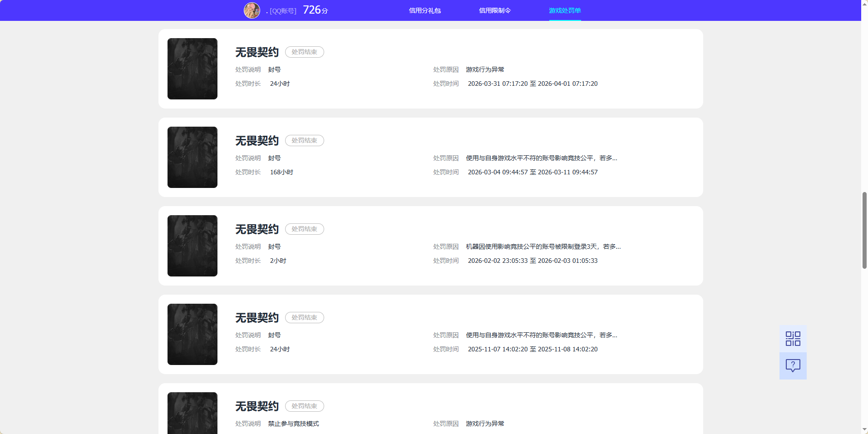Click the 168小时 duration value
868x434 pixels.
point(281,172)
